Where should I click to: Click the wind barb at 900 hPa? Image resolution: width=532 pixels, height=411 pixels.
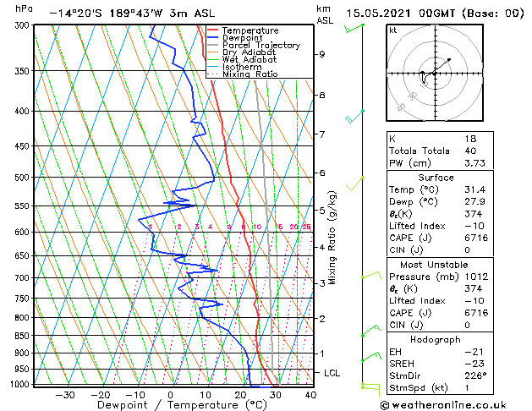371,357
